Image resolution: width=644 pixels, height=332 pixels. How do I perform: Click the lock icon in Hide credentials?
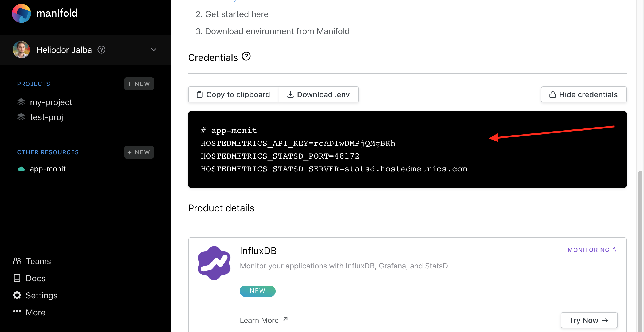[x=553, y=94]
